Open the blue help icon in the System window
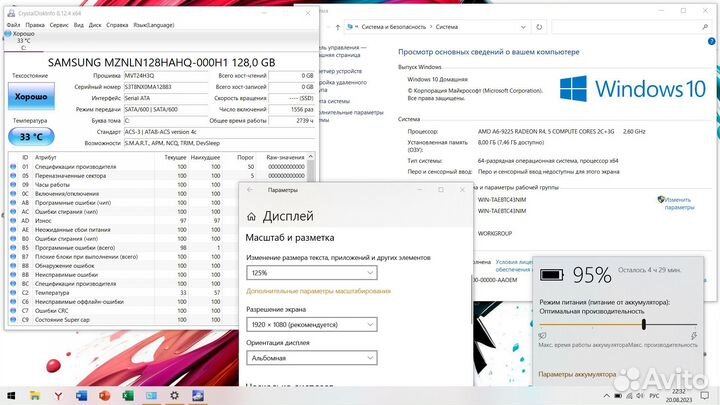The width and height of the screenshot is (720, 405). pos(711,41)
